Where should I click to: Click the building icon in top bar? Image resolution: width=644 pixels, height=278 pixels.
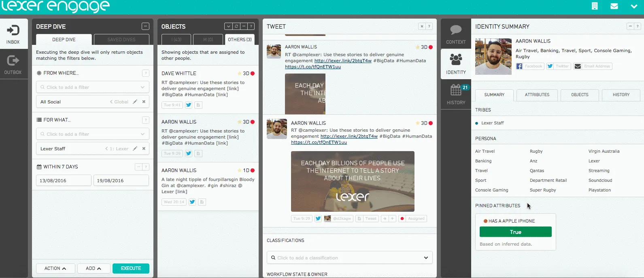(595, 6)
